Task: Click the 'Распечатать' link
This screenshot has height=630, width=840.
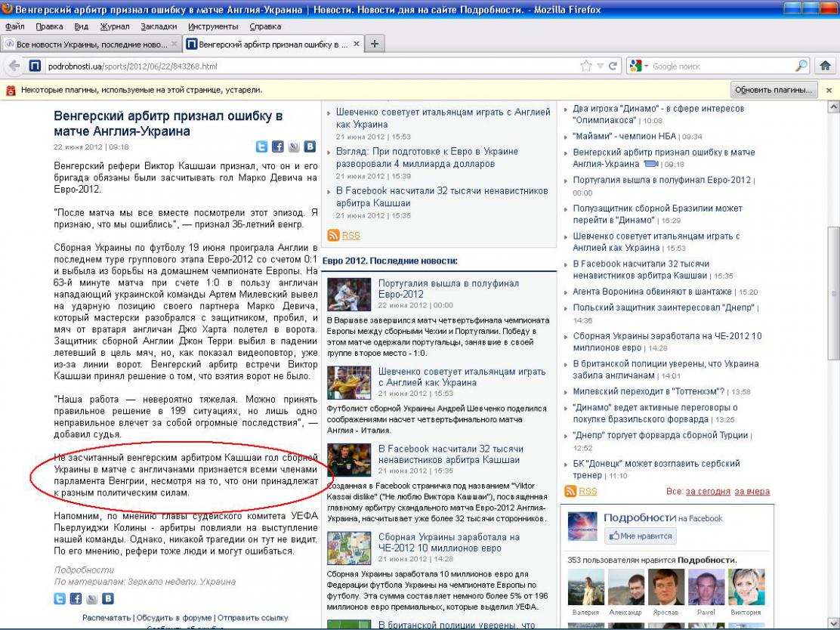Action: coord(106,618)
